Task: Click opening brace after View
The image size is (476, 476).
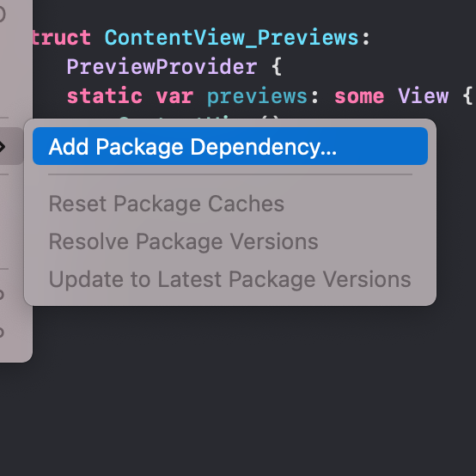Action: [x=467, y=96]
